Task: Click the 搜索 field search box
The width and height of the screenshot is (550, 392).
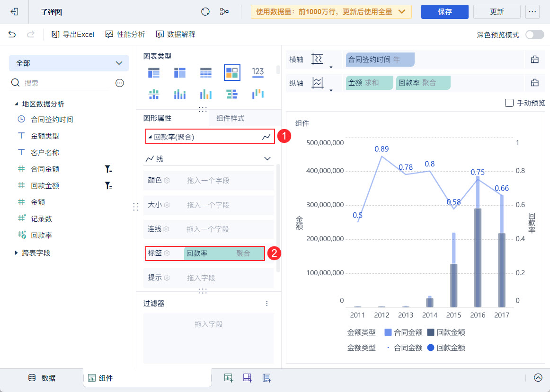Action: [x=60, y=83]
